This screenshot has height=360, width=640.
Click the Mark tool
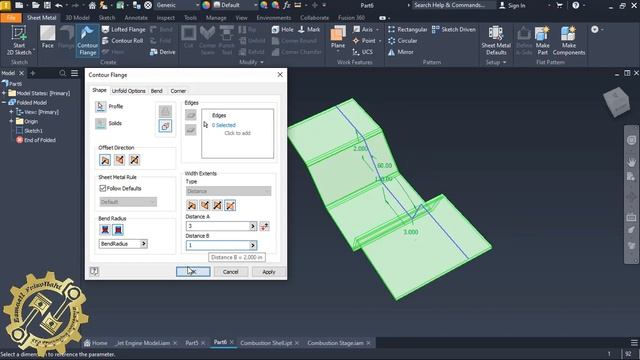[309, 29]
